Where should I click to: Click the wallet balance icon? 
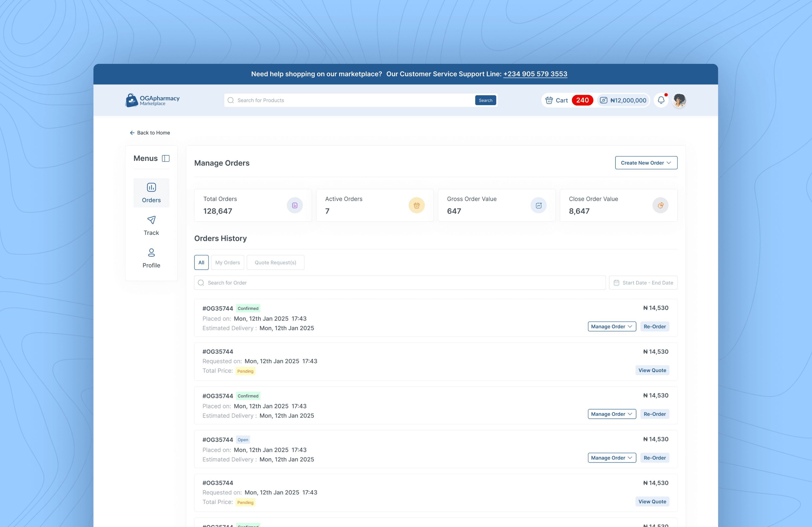point(604,100)
